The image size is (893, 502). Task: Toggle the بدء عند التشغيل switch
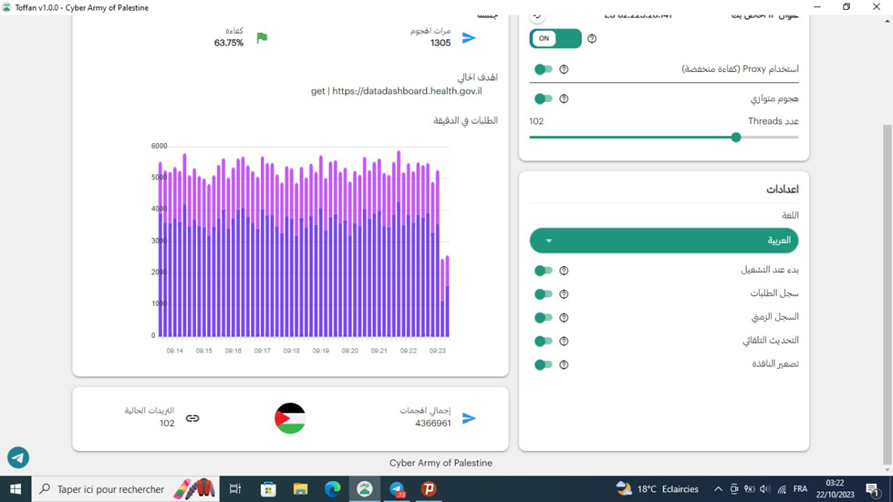[x=543, y=271]
